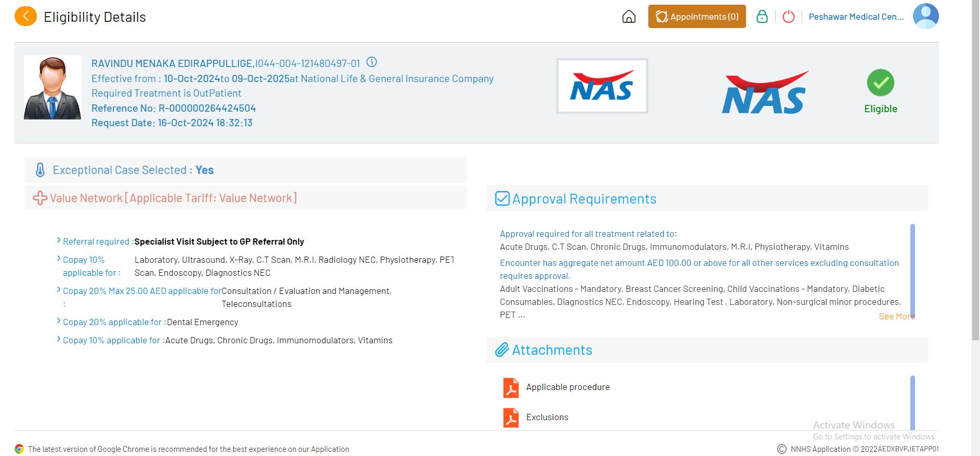
Task: Click Request Date: 16-Oct-2024 18:32:13
Action: click(x=172, y=123)
